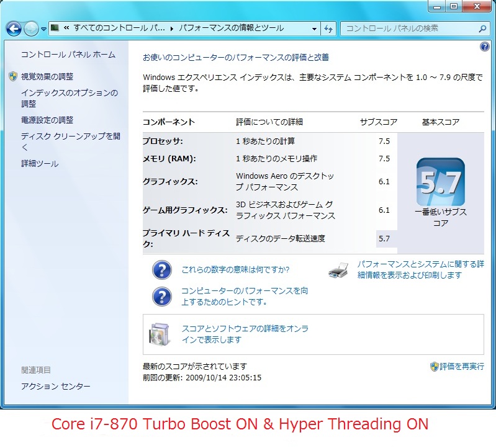Click プライマリ ハード ディスク subscore 5.7

point(384,239)
